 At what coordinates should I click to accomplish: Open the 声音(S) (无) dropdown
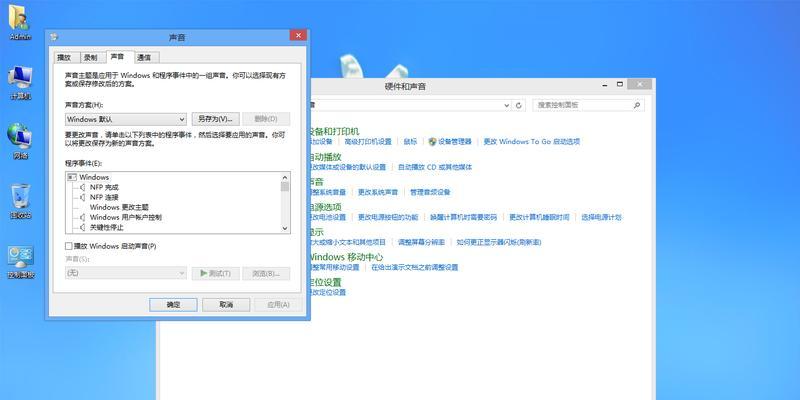126,273
